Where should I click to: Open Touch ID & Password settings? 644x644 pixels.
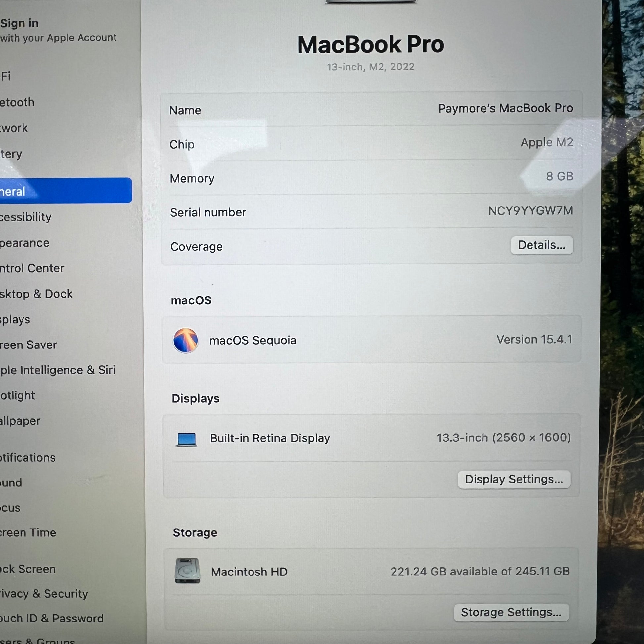52,618
